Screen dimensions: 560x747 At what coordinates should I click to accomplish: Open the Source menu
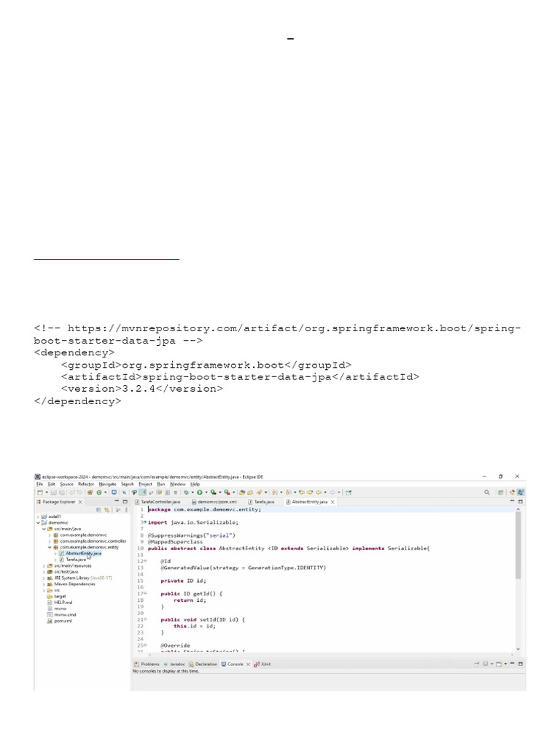[66, 484]
